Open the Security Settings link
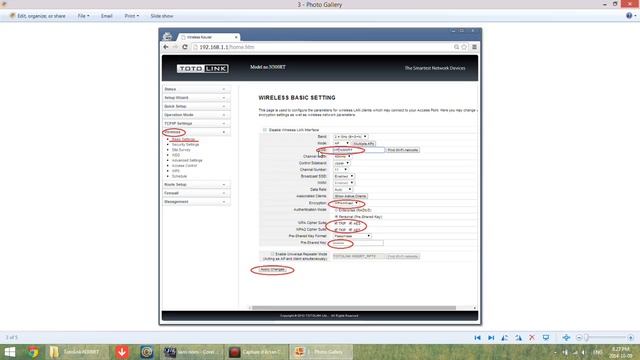The height and width of the screenshot is (360, 640). tap(185, 144)
